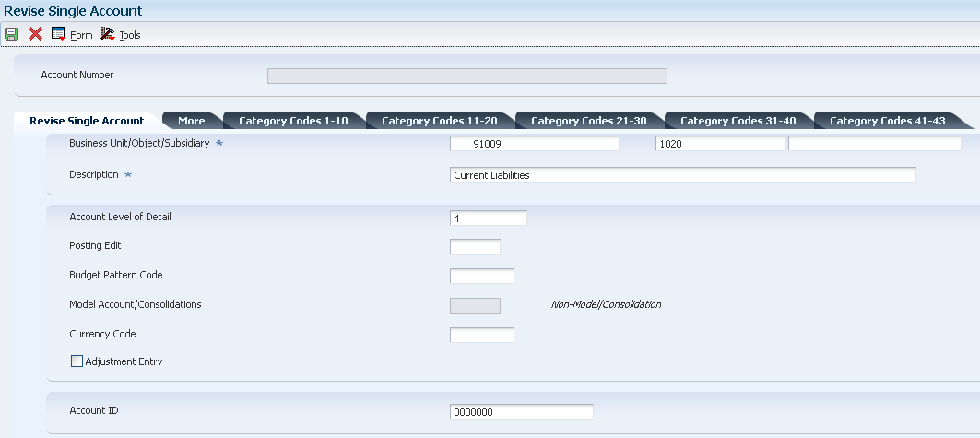
Task: Click the Business Unit/Object/Subsidiary label
Action: click(139, 143)
